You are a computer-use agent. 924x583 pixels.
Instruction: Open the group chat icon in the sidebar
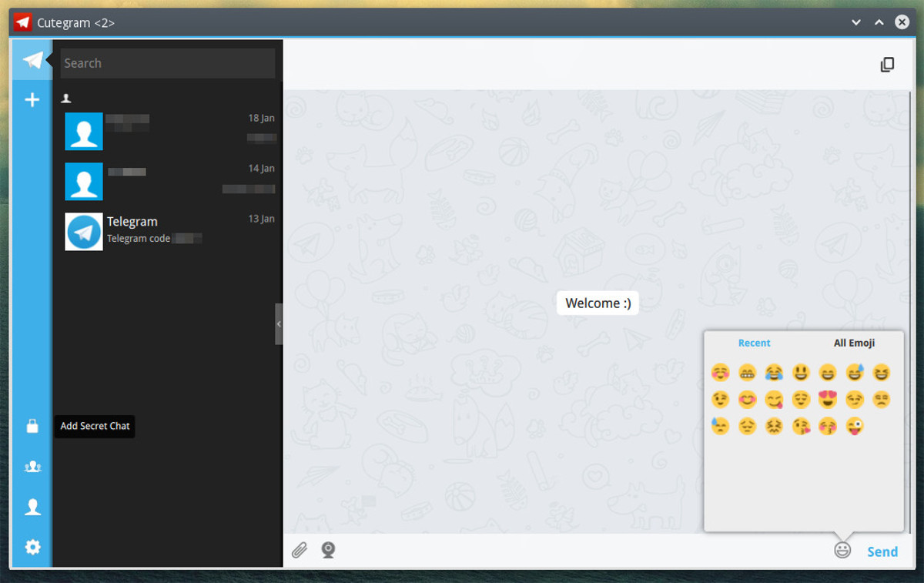[32, 467]
